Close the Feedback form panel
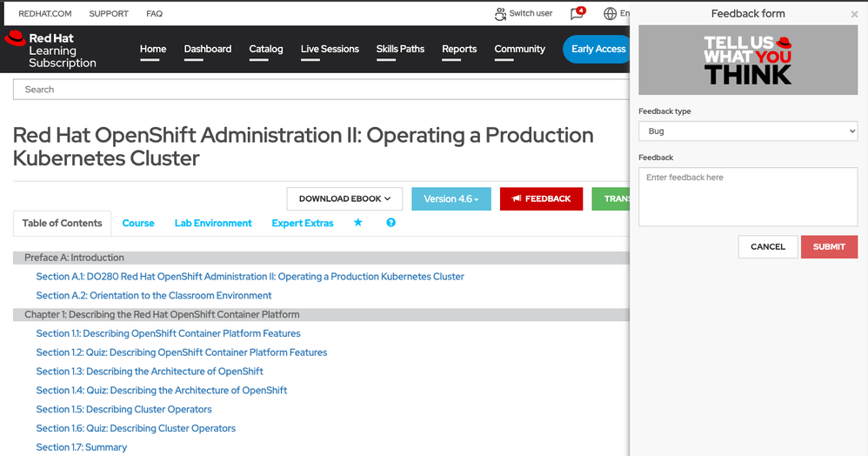The width and height of the screenshot is (868, 456). coord(854,15)
